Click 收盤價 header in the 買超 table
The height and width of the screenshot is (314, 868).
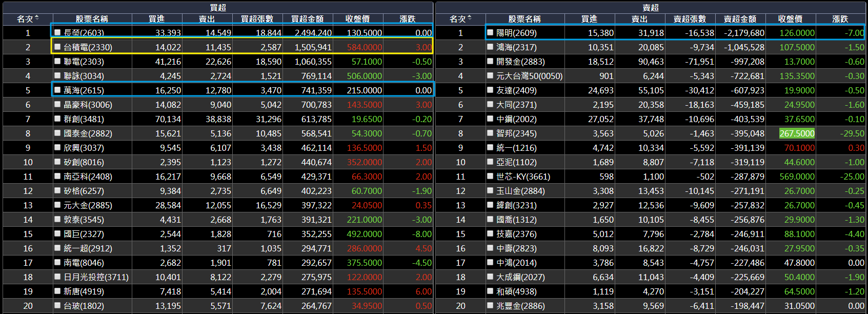click(x=357, y=19)
